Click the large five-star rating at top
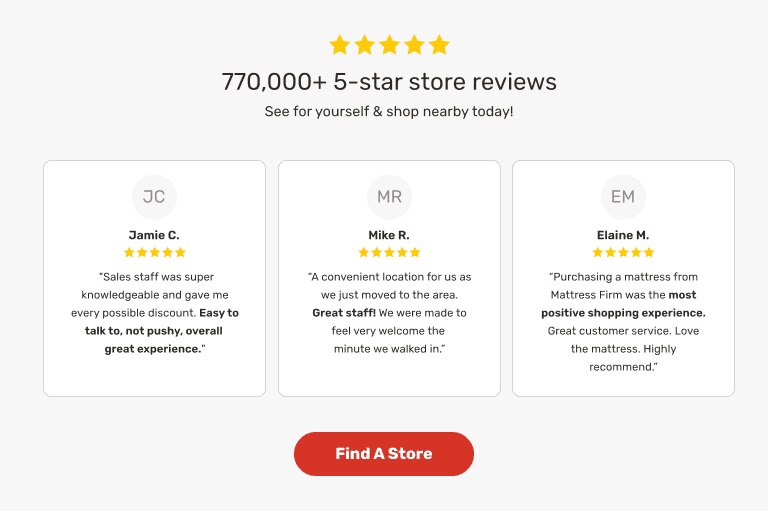The width and height of the screenshot is (768, 511). [x=389, y=45]
